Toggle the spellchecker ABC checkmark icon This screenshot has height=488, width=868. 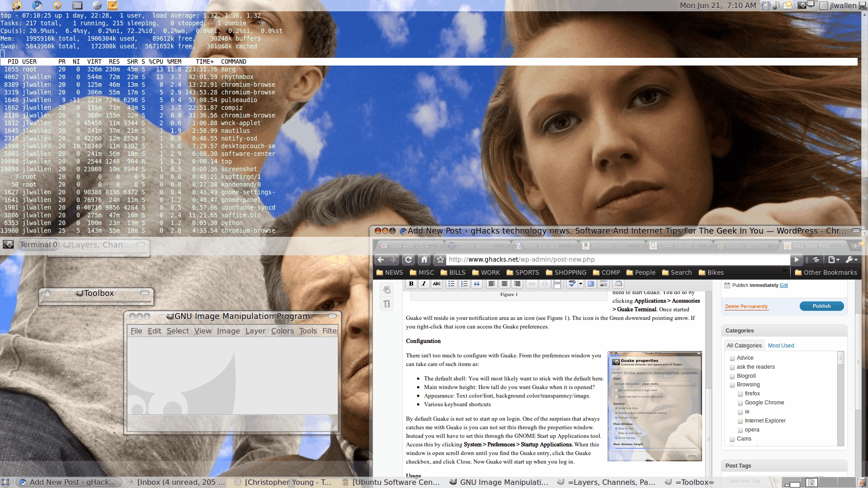coord(572,284)
